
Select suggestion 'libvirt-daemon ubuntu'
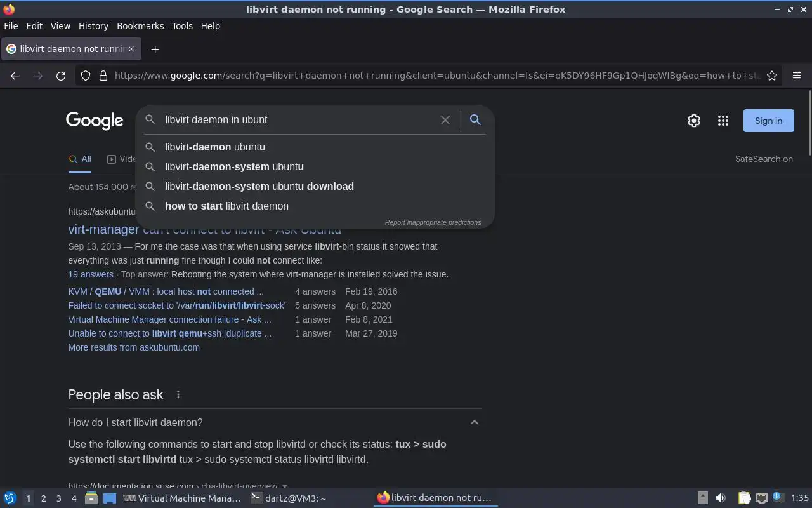click(x=315, y=147)
